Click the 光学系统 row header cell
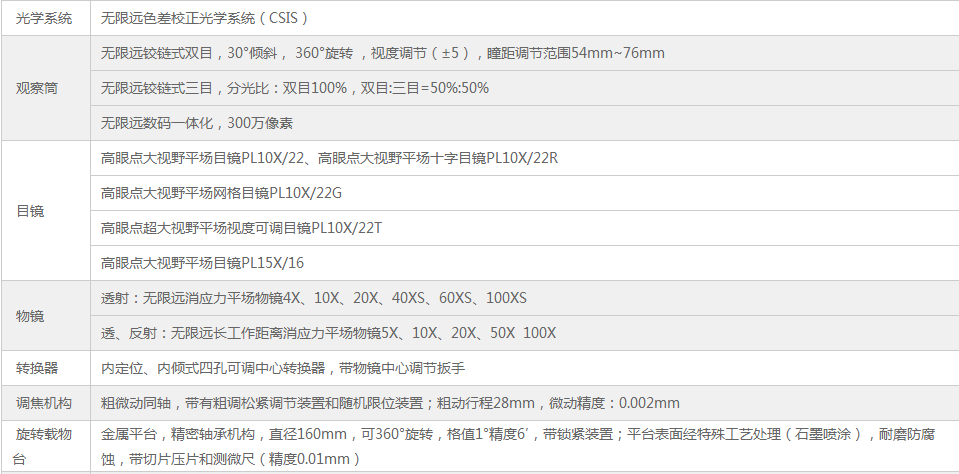This screenshot has height=474, width=959. pyautogui.click(x=45, y=18)
